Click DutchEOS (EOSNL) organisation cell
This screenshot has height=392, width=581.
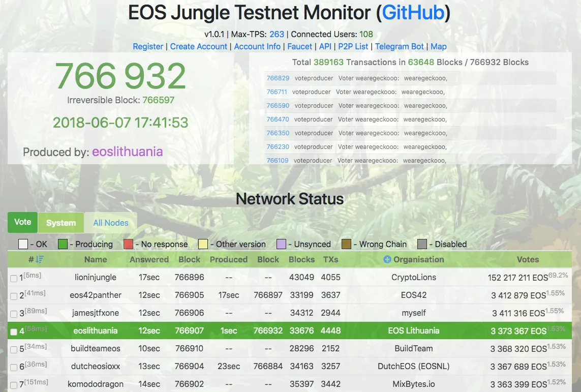tap(414, 366)
